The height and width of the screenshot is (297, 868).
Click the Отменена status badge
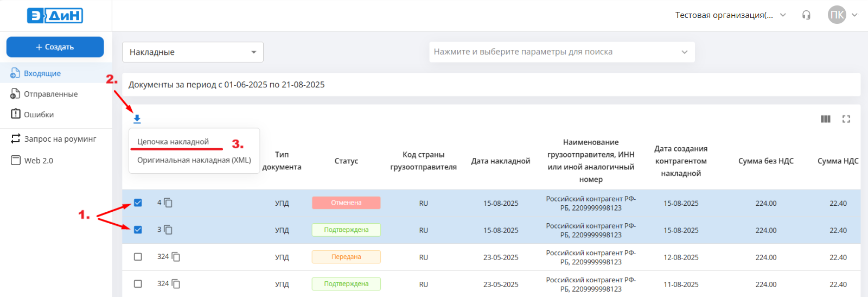[346, 203]
